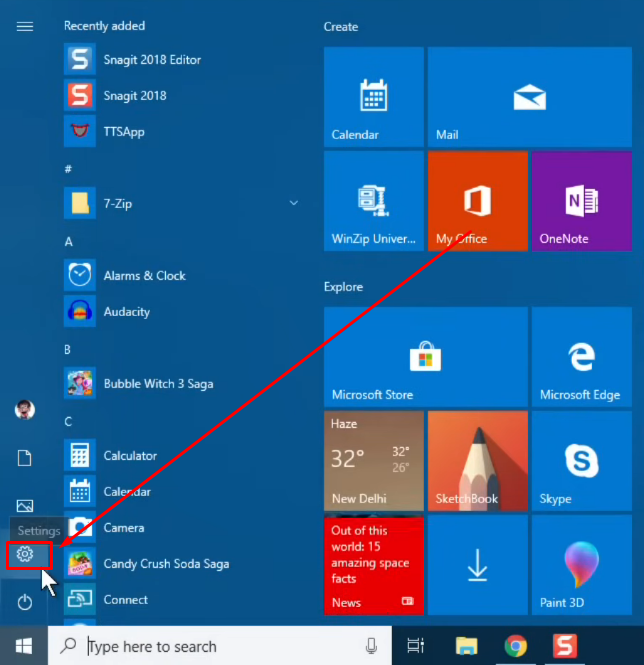Click the 'Recently added' heading
Screen dimensions: 644x665
(x=104, y=26)
